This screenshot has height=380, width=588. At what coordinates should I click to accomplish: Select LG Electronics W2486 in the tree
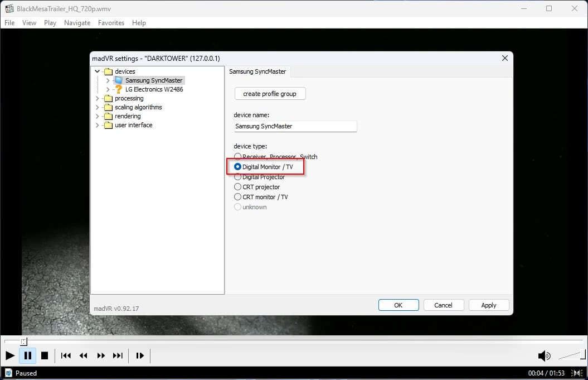pyautogui.click(x=154, y=89)
